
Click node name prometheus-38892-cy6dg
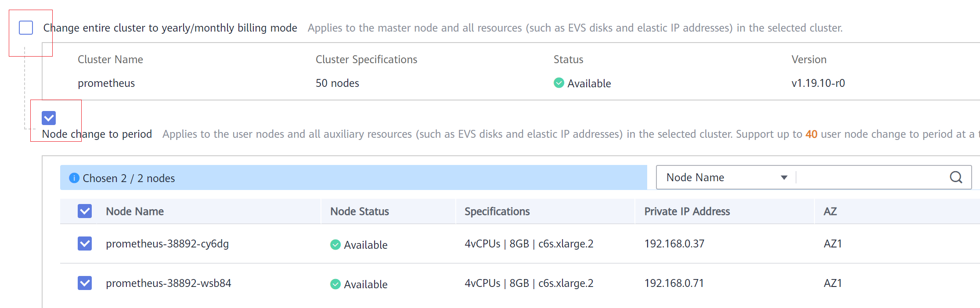point(167,244)
